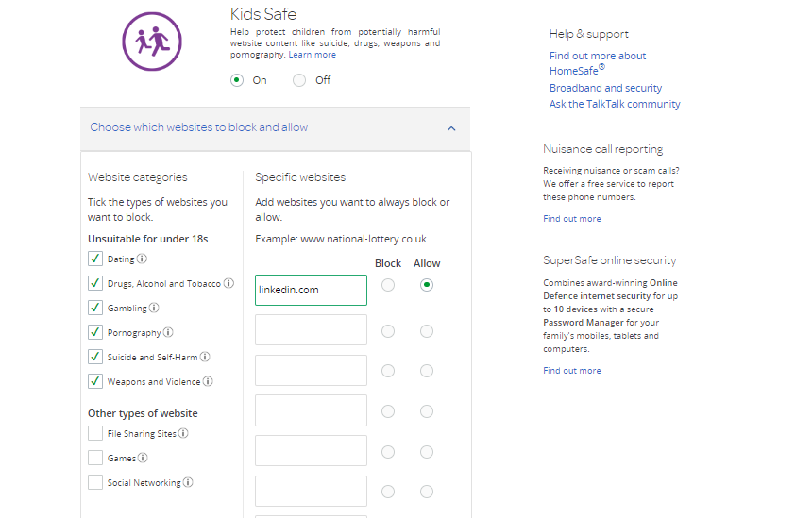This screenshot has width=812, height=518.
Task: Click the Kids Safe purple logo icon
Action: tap(151, 42)
